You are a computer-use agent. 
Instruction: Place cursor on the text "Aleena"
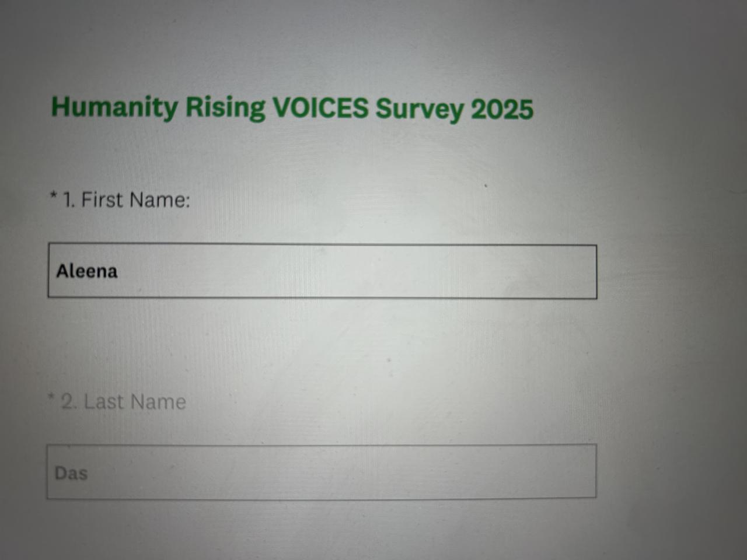[87, 271]
